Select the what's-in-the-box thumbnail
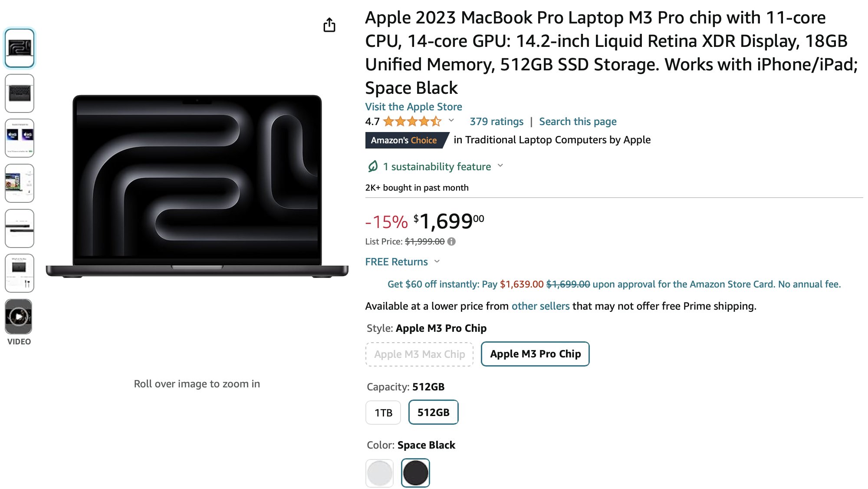 20,273
